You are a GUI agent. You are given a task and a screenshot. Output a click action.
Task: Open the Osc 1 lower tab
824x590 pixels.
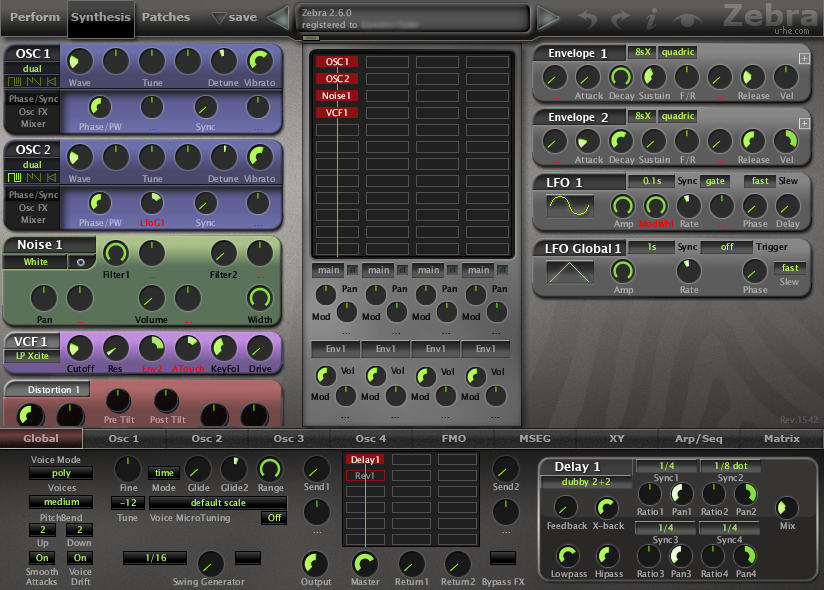tap(123, 438)
